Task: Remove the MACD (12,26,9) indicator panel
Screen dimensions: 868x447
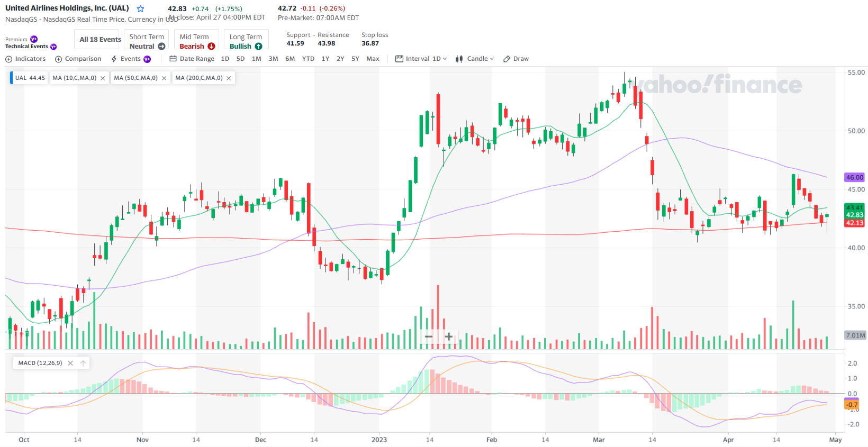Action: (70, 363)
